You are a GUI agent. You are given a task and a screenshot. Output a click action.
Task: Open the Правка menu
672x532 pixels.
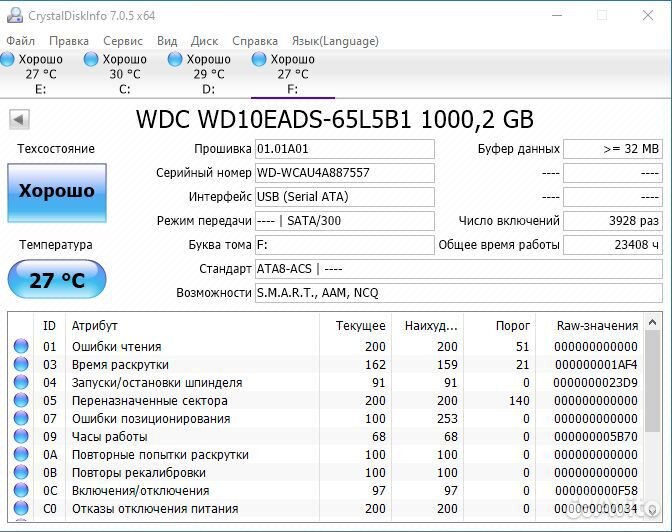69,41
